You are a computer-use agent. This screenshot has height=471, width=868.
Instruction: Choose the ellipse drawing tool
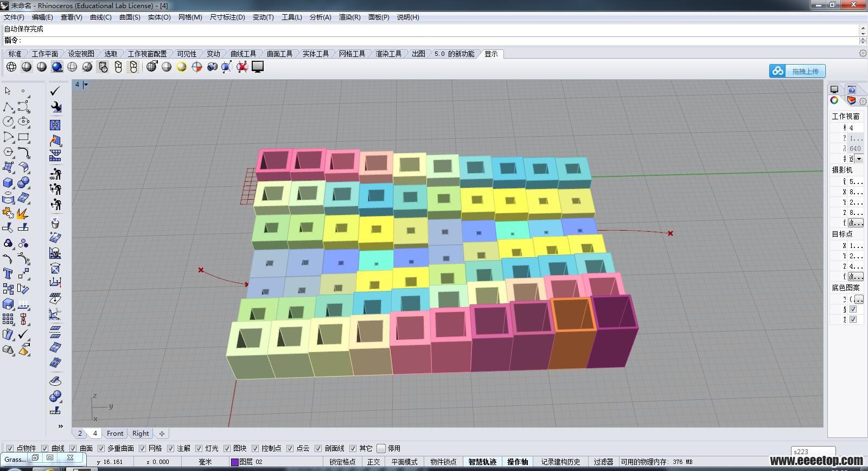[x=23, y=122]
